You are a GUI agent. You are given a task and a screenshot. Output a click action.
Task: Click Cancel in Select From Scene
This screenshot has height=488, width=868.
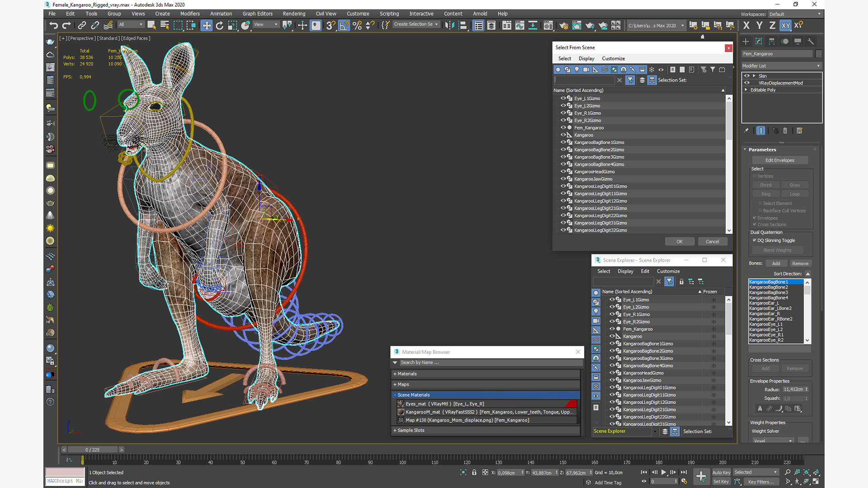click(712, 241)
